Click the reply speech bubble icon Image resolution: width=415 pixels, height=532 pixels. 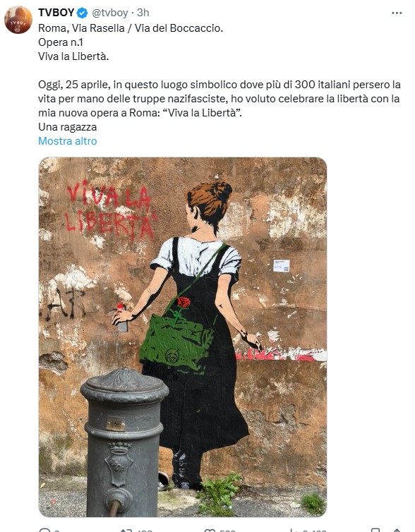point(44,530)
